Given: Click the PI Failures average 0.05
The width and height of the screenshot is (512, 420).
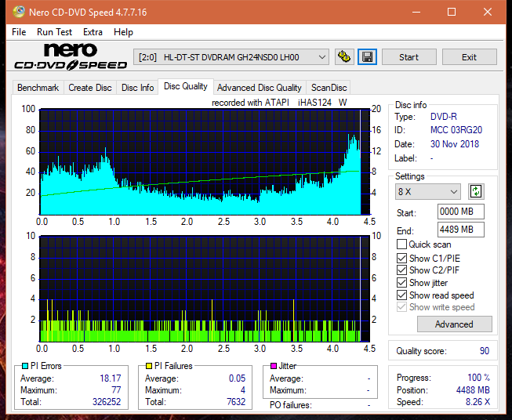Looking at the screenshot, I should click(237, 378).
